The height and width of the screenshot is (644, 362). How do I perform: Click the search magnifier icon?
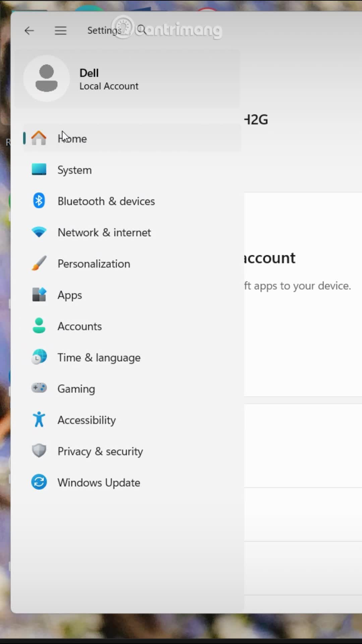point(141,30)
